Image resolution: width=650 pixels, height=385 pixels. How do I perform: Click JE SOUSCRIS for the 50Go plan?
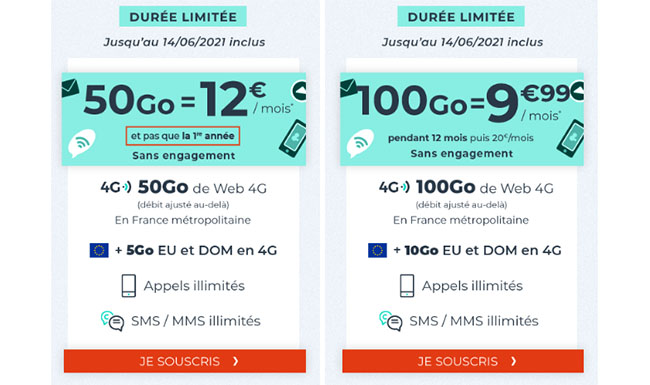coord(185,361)
